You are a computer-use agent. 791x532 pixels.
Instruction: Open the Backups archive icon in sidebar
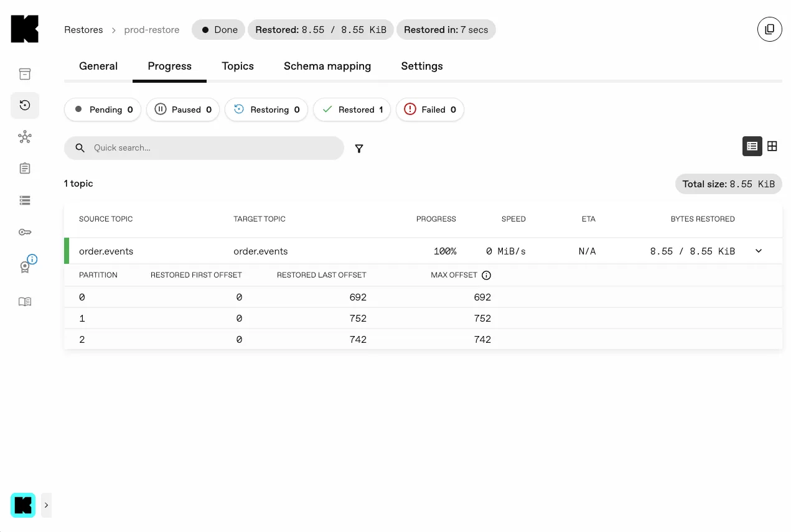25,74
